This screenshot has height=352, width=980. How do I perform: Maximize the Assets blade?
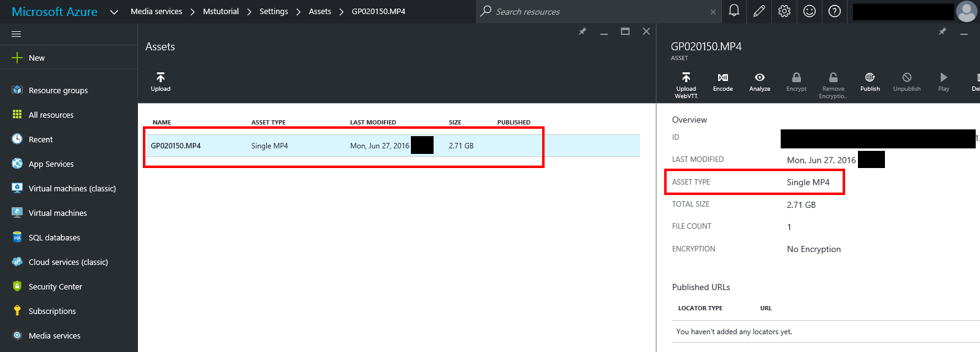[x=625, y=31]
